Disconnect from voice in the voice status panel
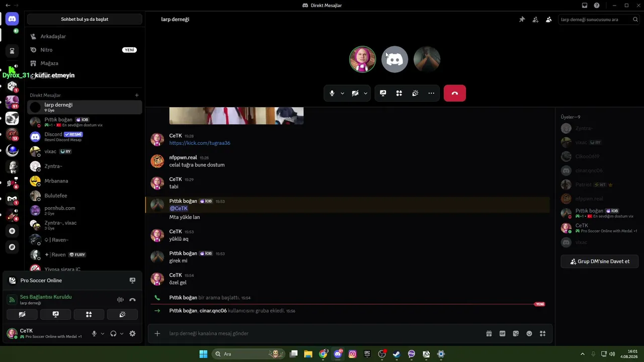This screenshot has width=644, height=362. pos(132,300)
